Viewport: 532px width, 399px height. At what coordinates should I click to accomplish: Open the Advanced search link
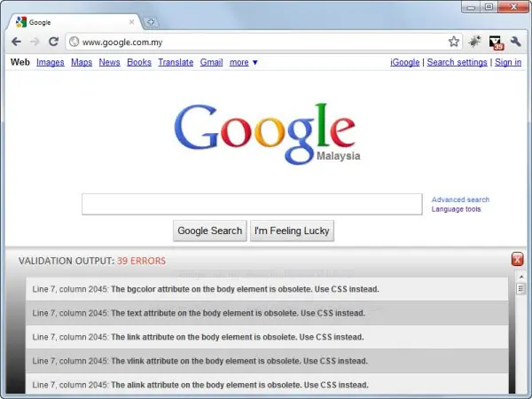pos(460,199)
